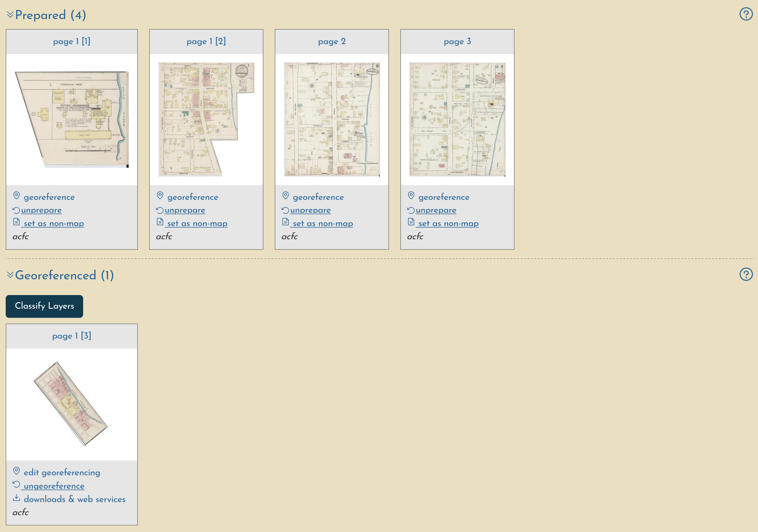This screenshot has height=532, width=758.
Task: Click the Classify Layers button
Action: click(44, 306)
